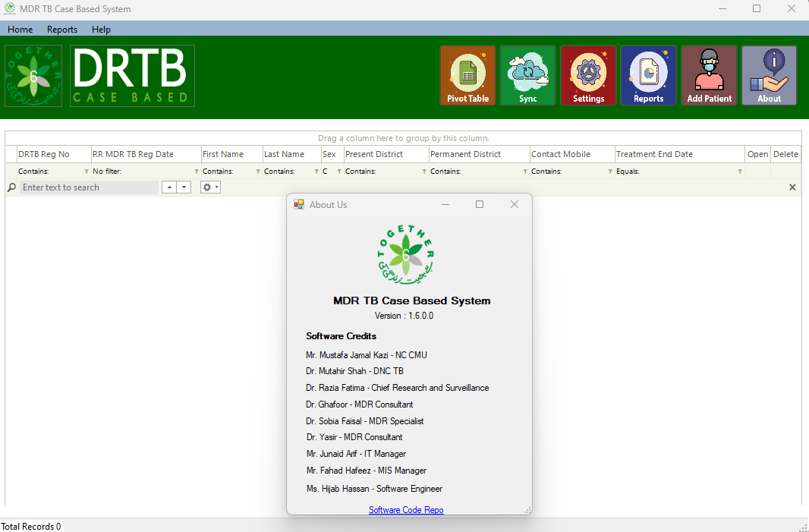Viewport: 809px width, 532px height.
Task: Find previous match with up arrow
Action: point(169,187)
